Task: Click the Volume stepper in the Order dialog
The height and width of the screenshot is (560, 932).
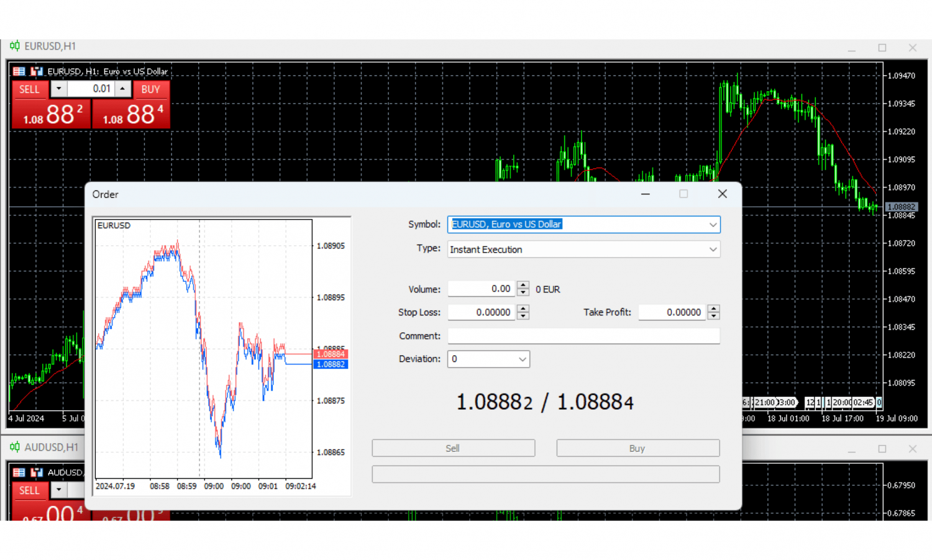Action: [523, 289]
